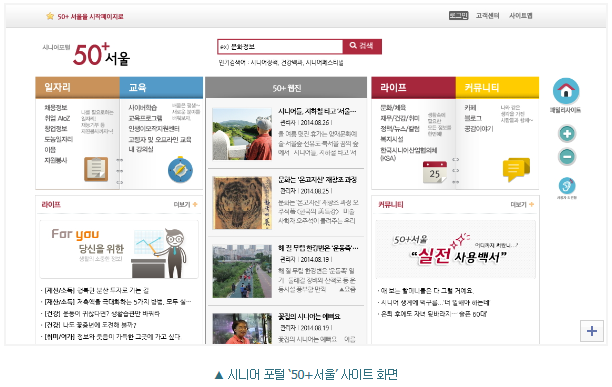The image size is (612, 387).
Task: Click 창업정보 under 일자리
Action: tap(56, 128)
